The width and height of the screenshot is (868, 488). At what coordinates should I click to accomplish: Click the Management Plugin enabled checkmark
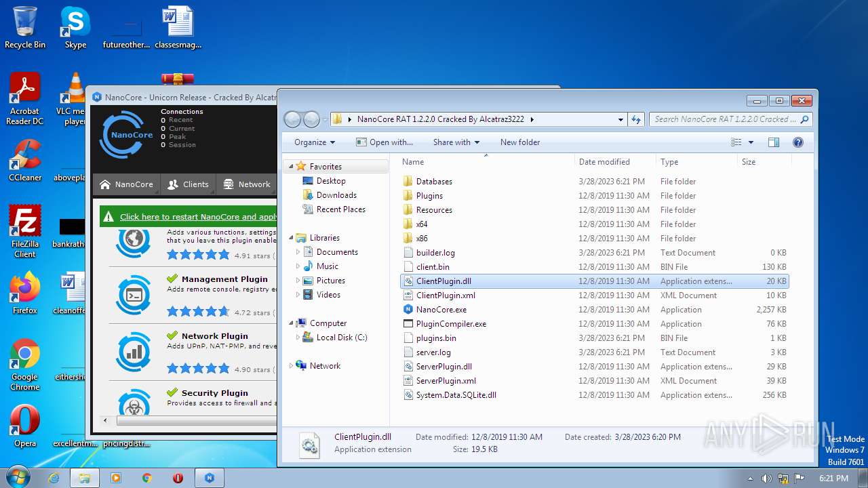172,279
